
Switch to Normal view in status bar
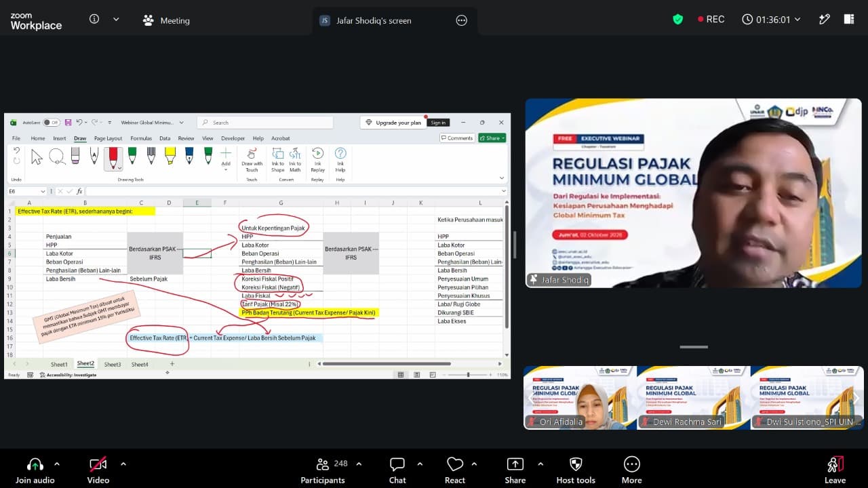click(x=401, y=375)
